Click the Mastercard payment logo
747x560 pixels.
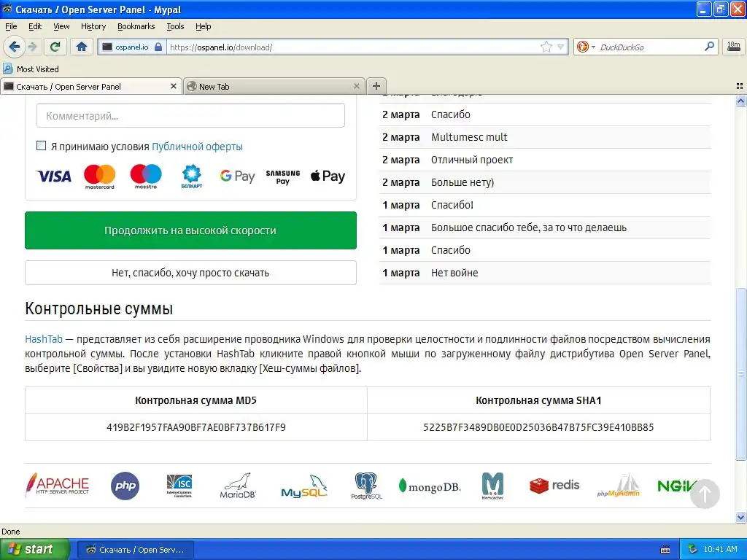click(x=99, y=176)
